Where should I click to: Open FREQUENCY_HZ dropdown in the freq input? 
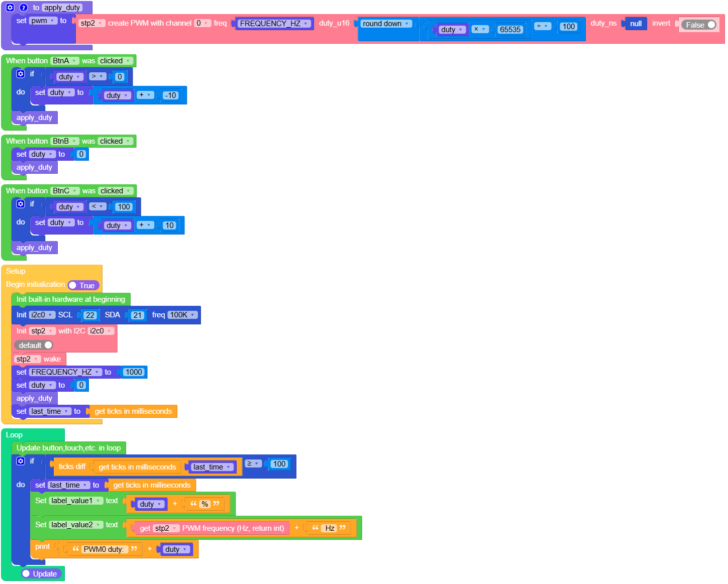[x=274, y=24]
